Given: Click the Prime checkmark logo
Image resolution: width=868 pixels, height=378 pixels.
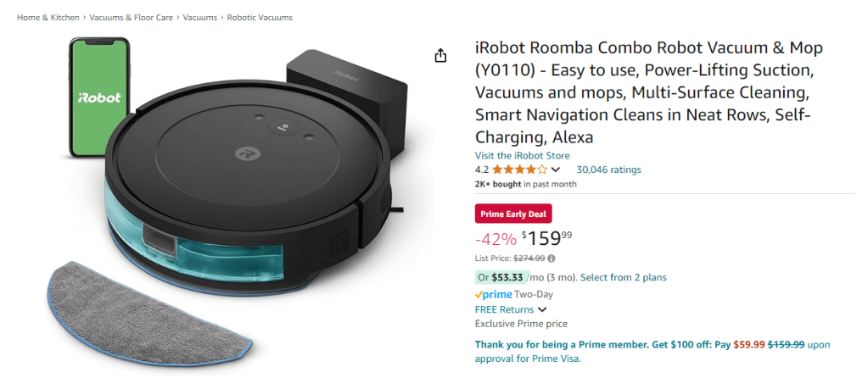Looking at the screenshot, I should [494, 294].
